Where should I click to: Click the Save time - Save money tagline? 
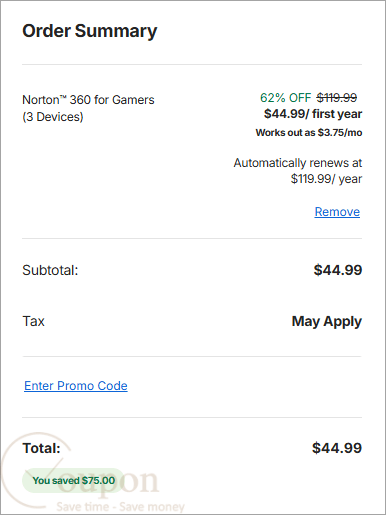(120, 507)
